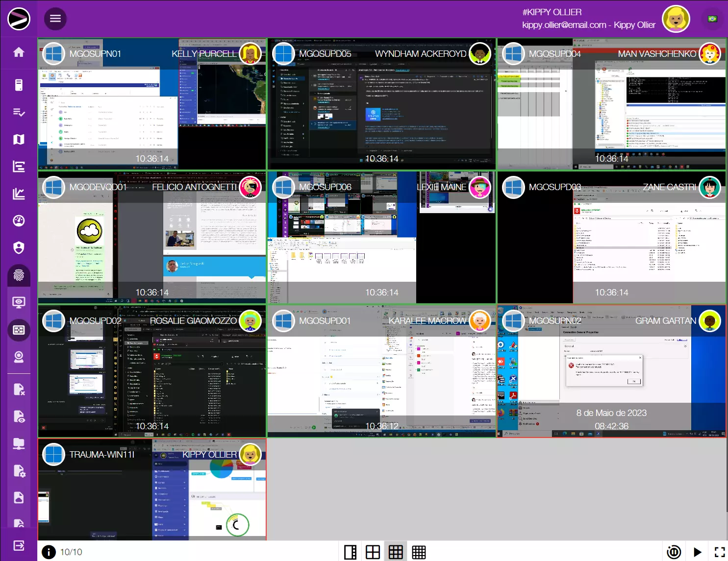The height and width of the screenshot is (561, 728).
Task: Select the featured side-panel layout
Action: click(x=350, y=552)
